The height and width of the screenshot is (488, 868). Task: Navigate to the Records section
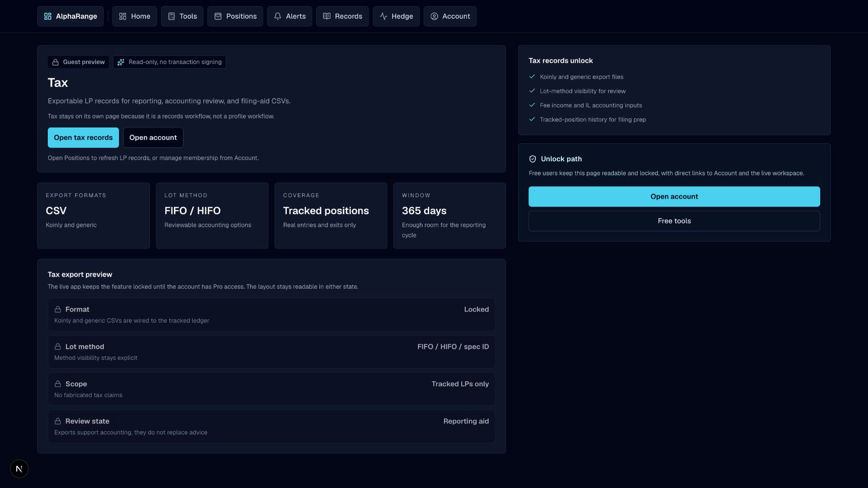click(x=343, y=16)
